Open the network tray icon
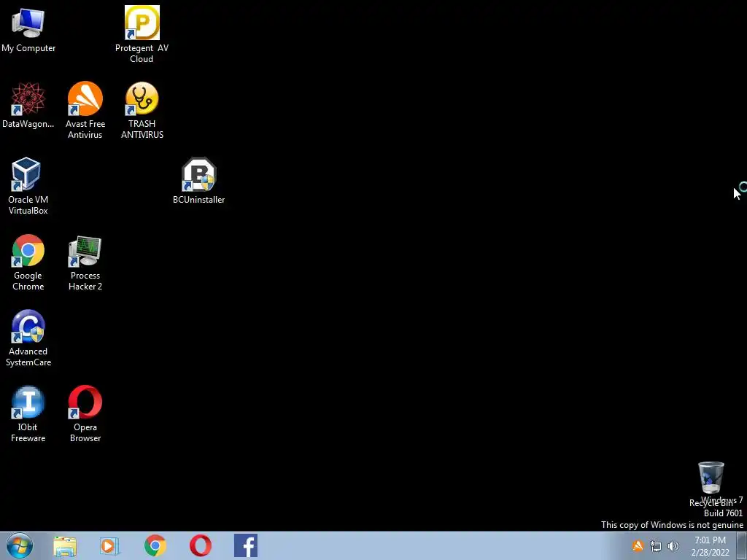747x560 pixels. [656, 546]
